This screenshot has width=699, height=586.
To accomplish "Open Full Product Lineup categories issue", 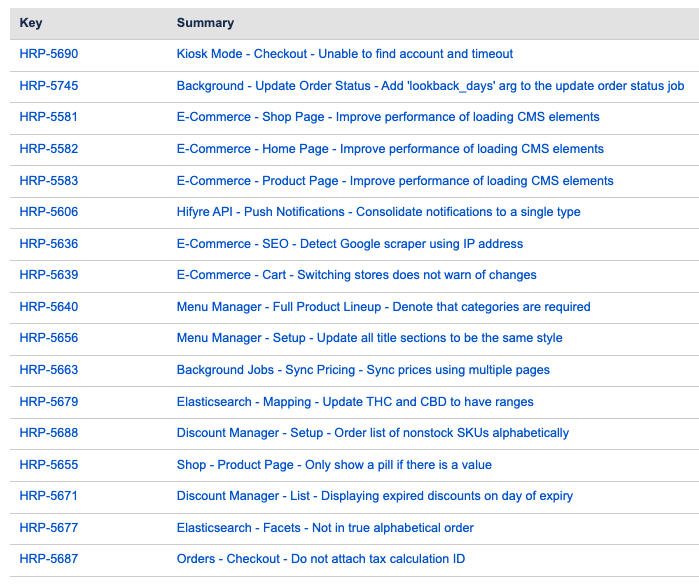I will [383, 307].
